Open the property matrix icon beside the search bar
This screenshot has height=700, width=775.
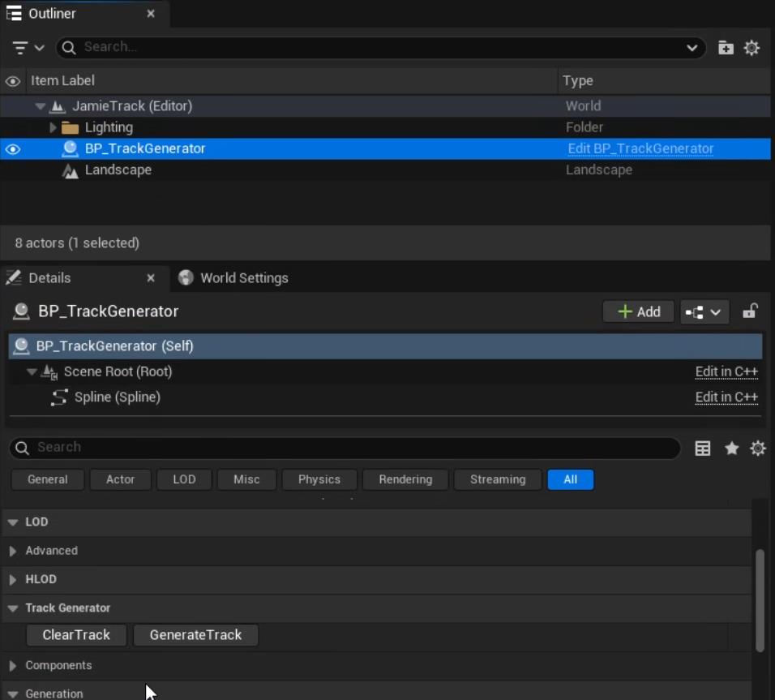pos(702,448)
